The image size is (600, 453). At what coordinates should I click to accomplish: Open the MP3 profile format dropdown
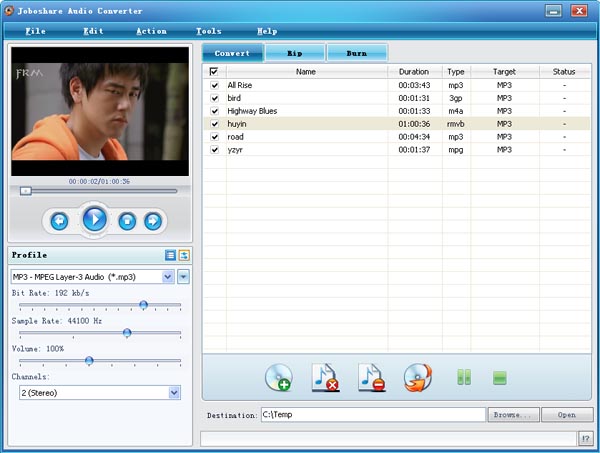[x=168, y=277]
